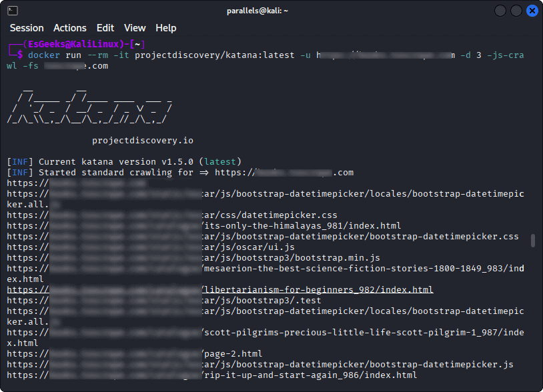Screen dimensions: 543x392
Task: Open the View menu
Action: [x=135, y=28]
